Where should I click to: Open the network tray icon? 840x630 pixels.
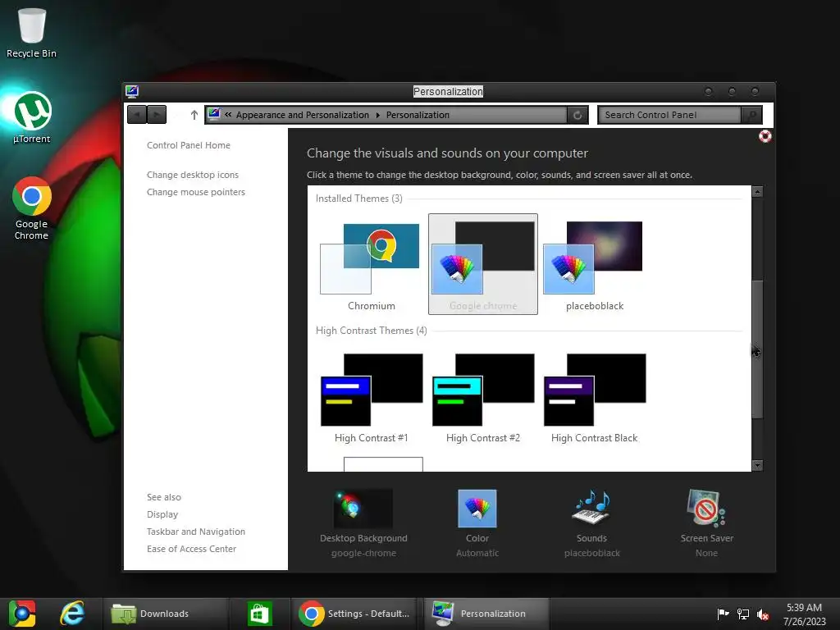[743, 614]
